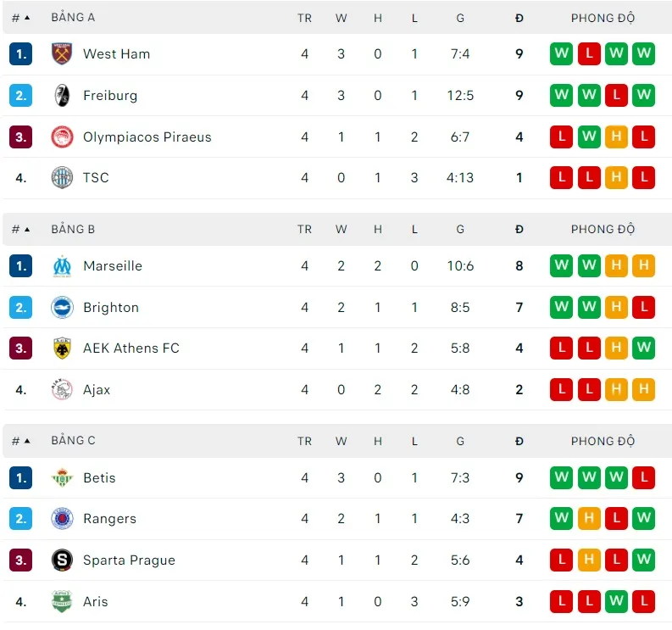Click the Brighton team badge

[x=62, y=307]
